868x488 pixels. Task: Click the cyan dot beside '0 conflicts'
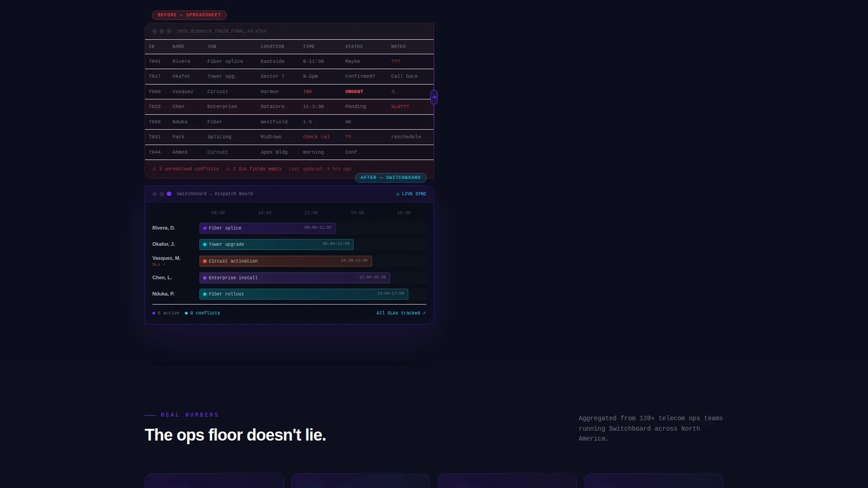coord(186,313)
